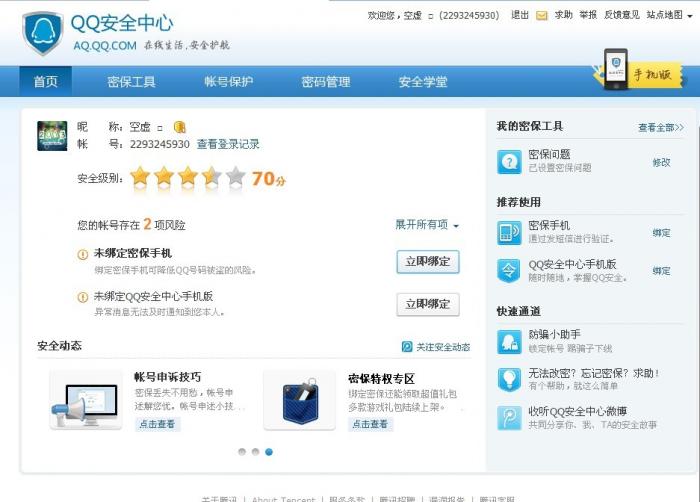Image resolution: width=700 pixels, height=502 pixels.
Task: Click warning icon beside 未绑定QQ安全中心手机版
Action: click(83, 297)
